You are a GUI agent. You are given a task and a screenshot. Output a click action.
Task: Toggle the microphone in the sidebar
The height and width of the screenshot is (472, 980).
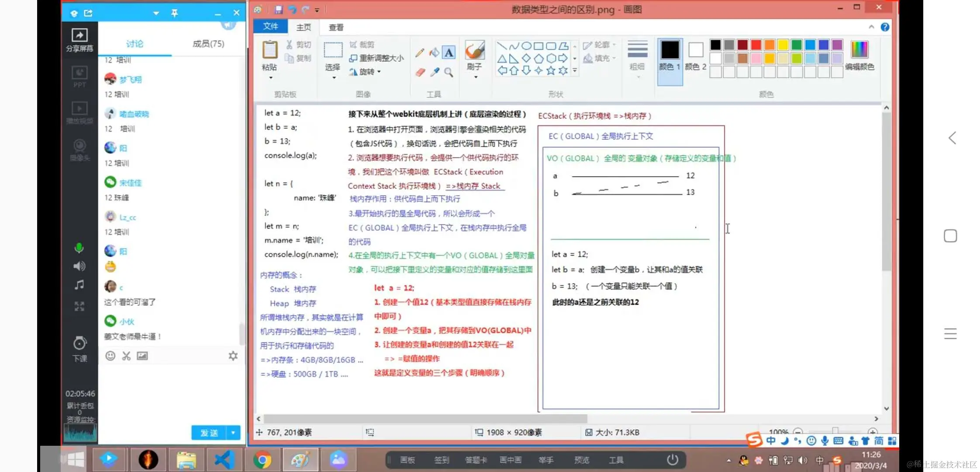[79, 248]
